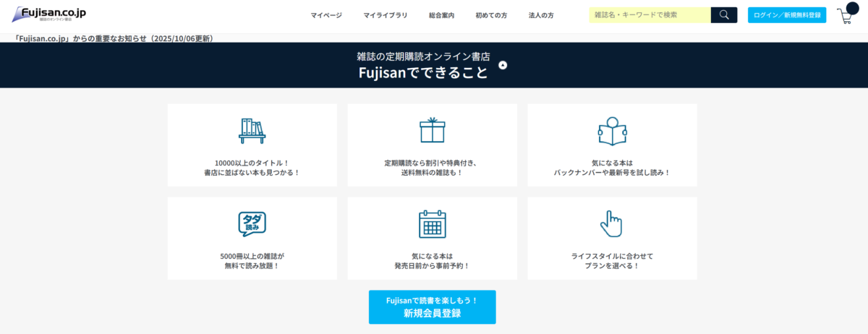Click the gift box subscription icon
Viewport: 868px width, 334px height.
point(432,130)
